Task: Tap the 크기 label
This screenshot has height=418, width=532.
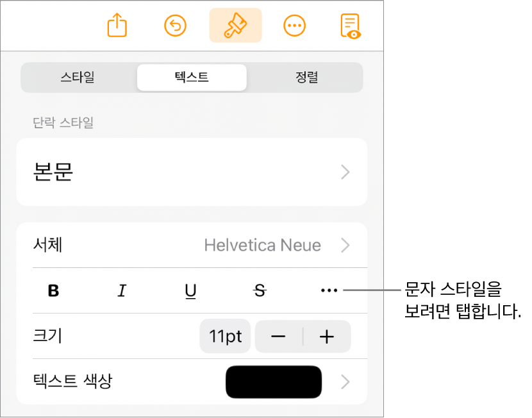Action: 47,336
